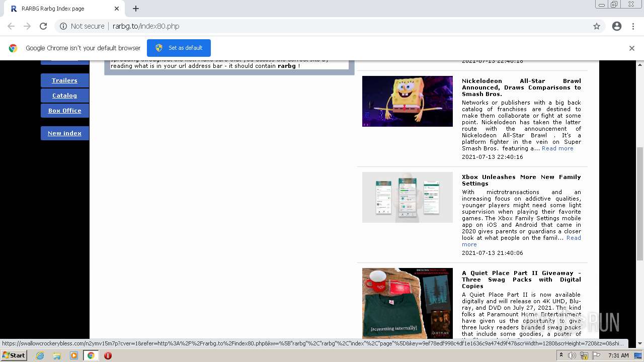Click Nickelodeon All-Star Brawl Announced headline
The height and width of the screenshot is (362, 644).
(x=521, y=87)
